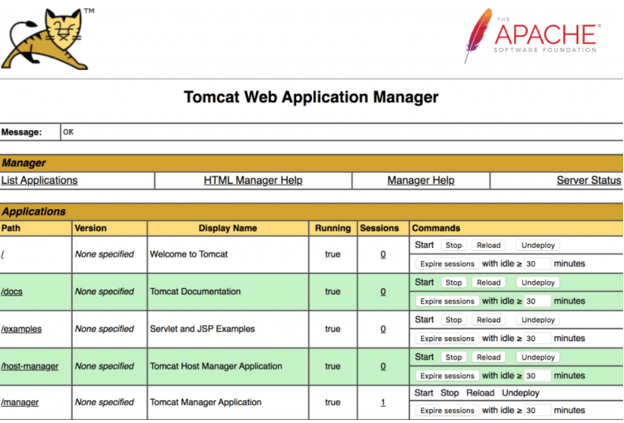Click disabled Start text in /host-manager row

click(424, 357)
